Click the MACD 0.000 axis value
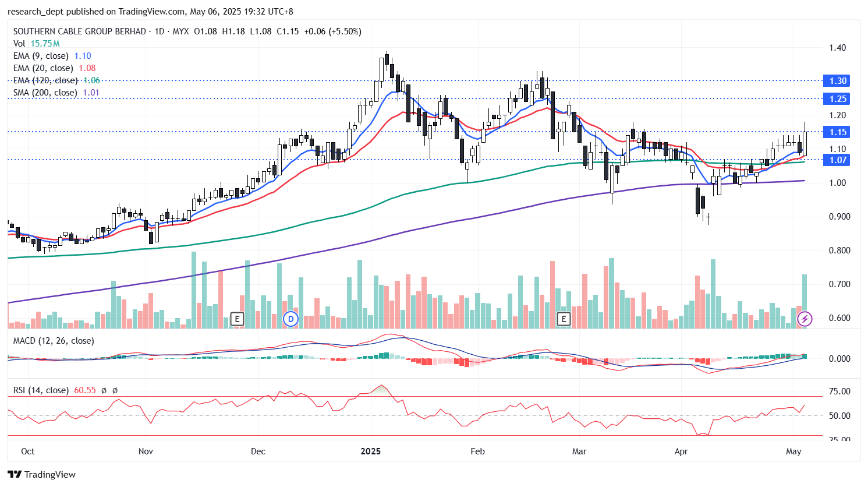 click(x=839, y=359)
